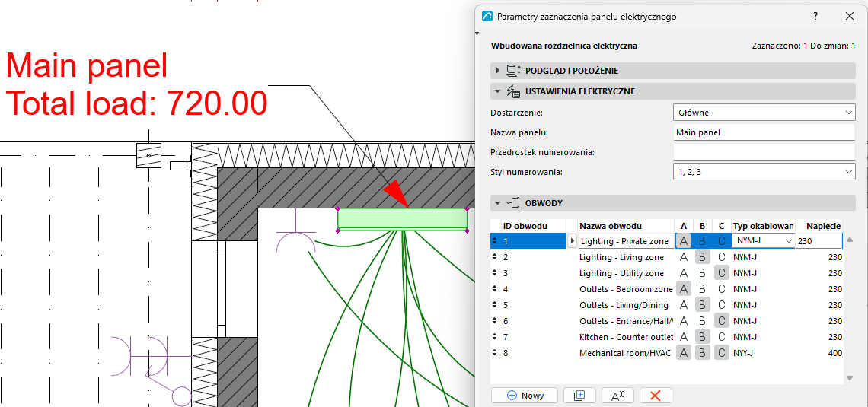Toggle phase B for Outlets - Living/Dining

(x=702, y=305)
